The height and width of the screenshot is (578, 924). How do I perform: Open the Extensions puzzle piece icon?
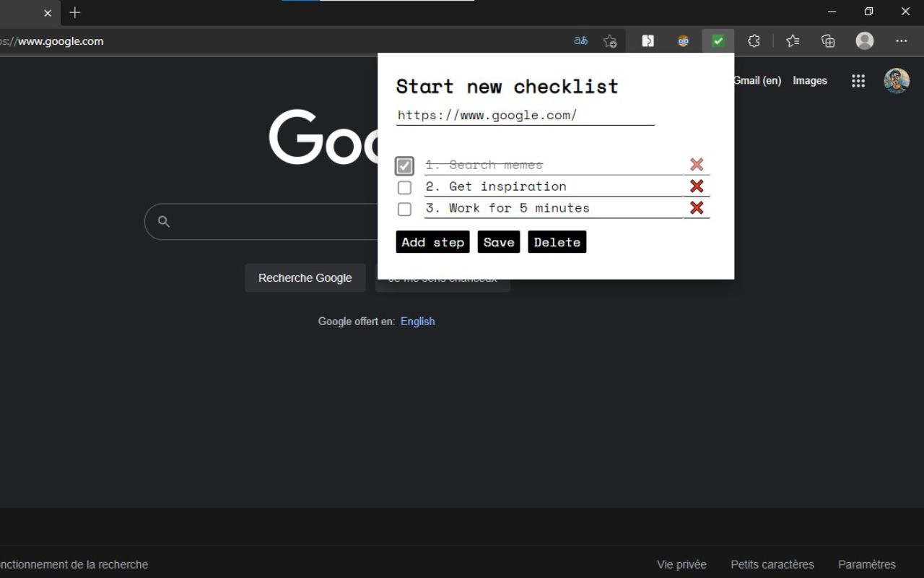[754, 41]
